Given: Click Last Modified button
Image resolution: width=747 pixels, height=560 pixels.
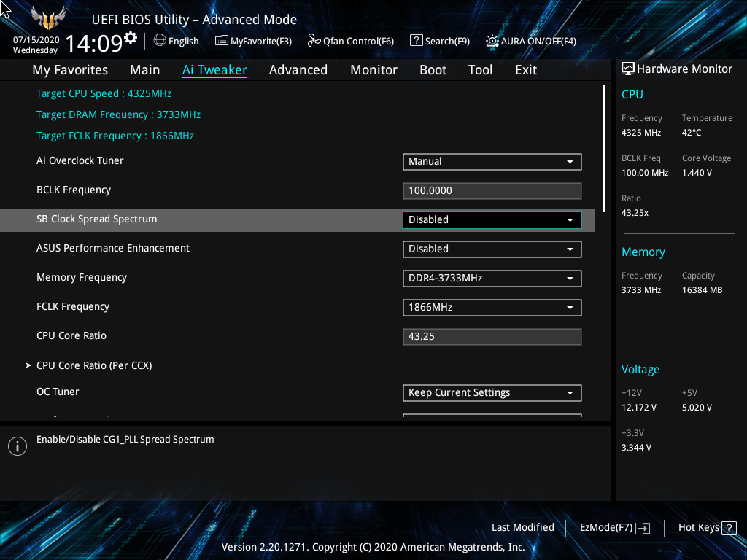Looking at the screenshot, I should coord(522,528).
